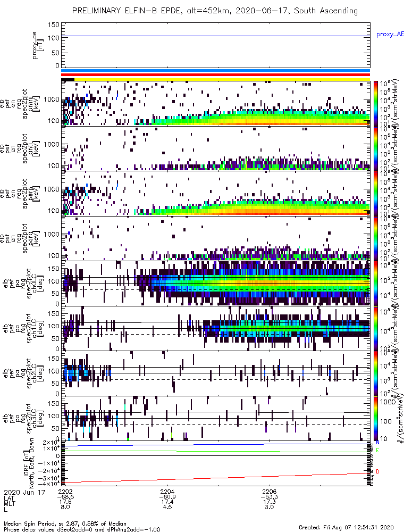Click the yellow horizontal status bar
This screenshot has height=532, width=412.
[222, 79]
